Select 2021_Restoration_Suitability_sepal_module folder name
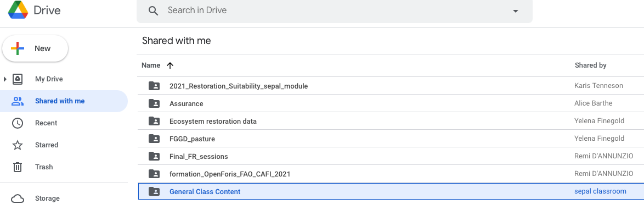The image size is (644, 204). pos(239,86)
